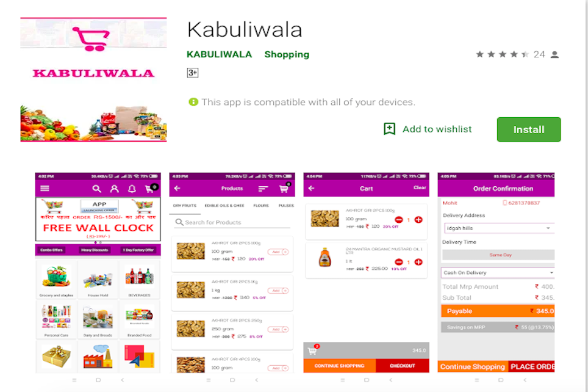The image size is (588, 392).
Task: Open the Cash On Delivery payment dropdown
Action: 498,272
